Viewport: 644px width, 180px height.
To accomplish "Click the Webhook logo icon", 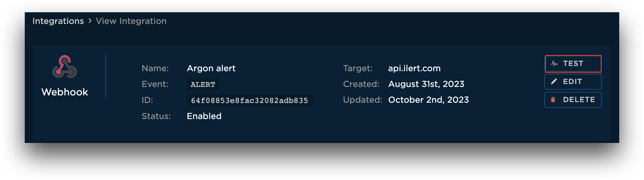I will tap(65, 67).
